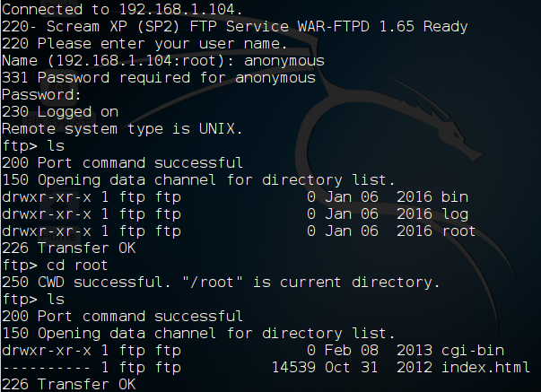Click the cd root command text
This screenshot has width=541, height=392.
[x=77, y=265]
